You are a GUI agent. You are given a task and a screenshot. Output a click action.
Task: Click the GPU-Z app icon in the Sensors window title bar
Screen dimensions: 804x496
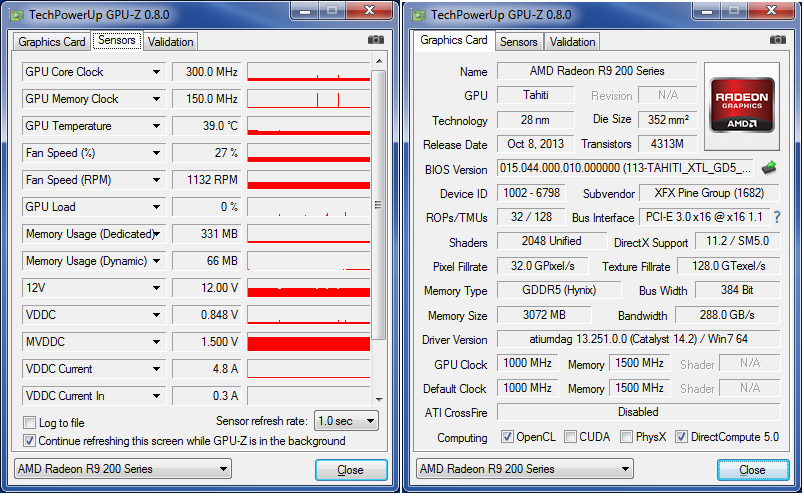pyautogui.click(x=17, y=15)
